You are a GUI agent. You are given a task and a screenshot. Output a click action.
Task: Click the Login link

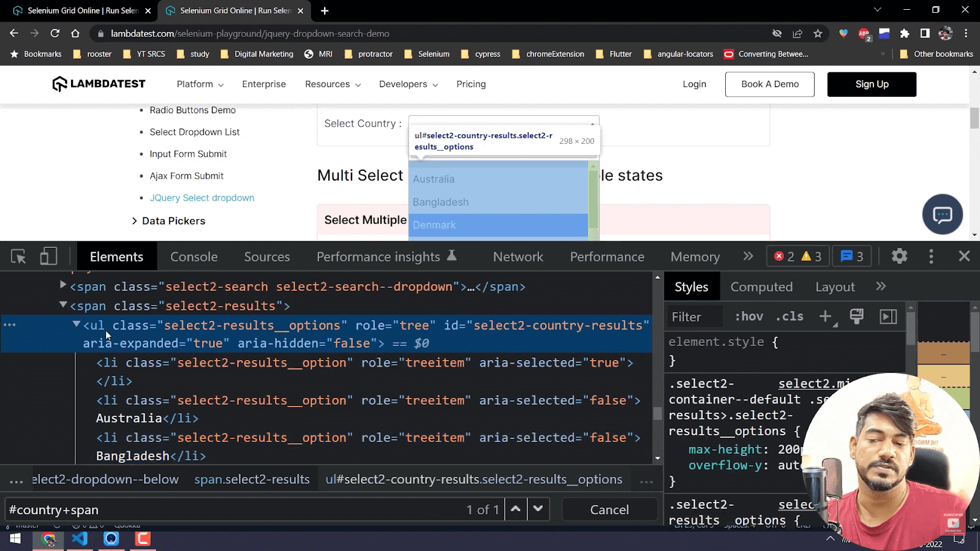pyautogui.click(x=695, y=84)
